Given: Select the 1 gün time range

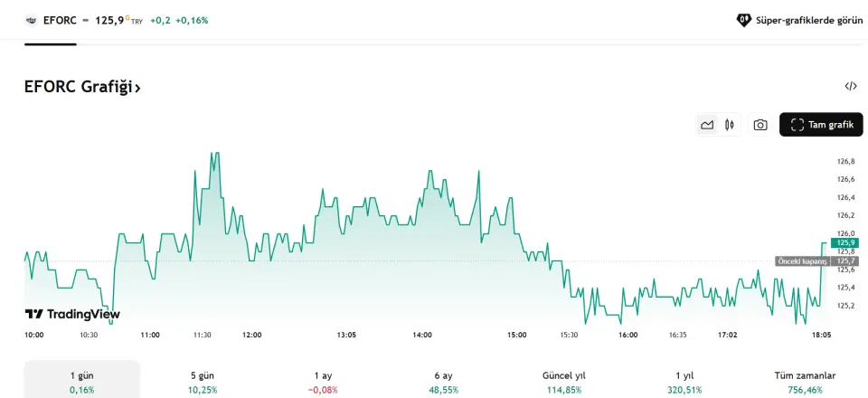Looking at the screenshot, I should click(x=81, y=382).
